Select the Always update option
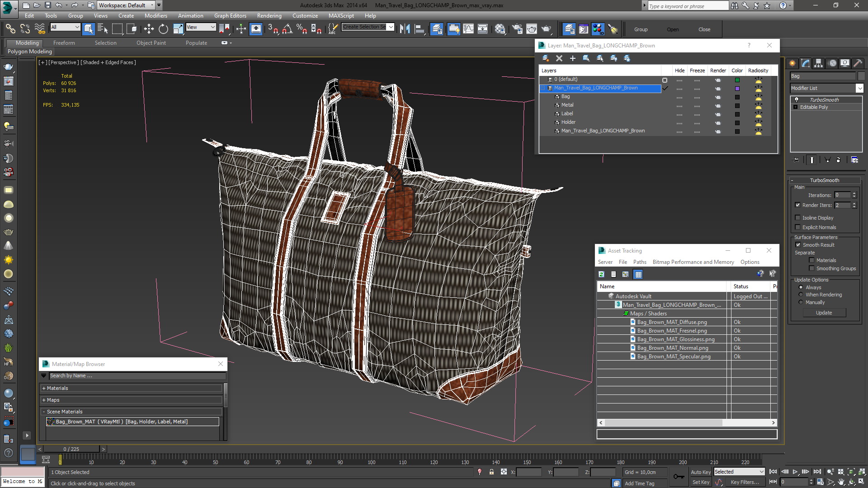 point(801,287)
